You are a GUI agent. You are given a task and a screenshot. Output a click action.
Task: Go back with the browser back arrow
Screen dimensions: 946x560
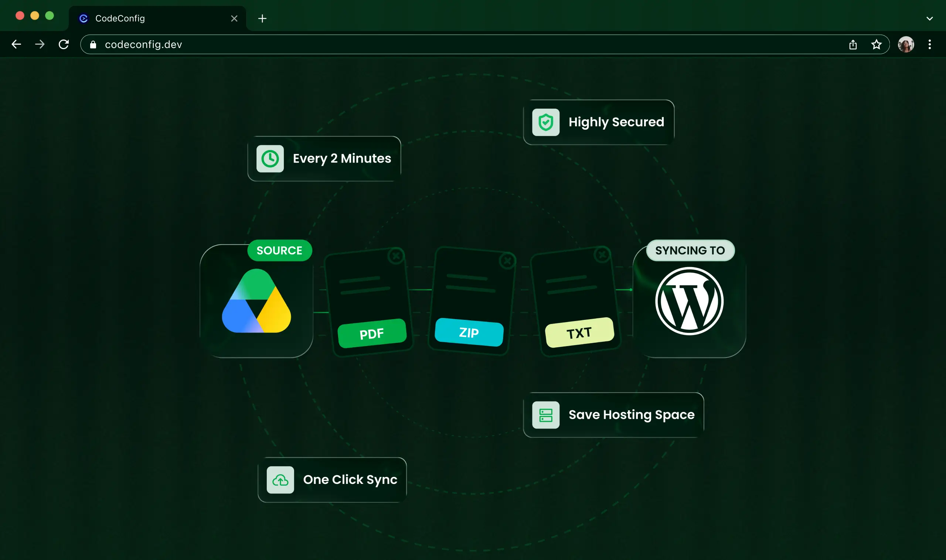click(x=16, y=45)
